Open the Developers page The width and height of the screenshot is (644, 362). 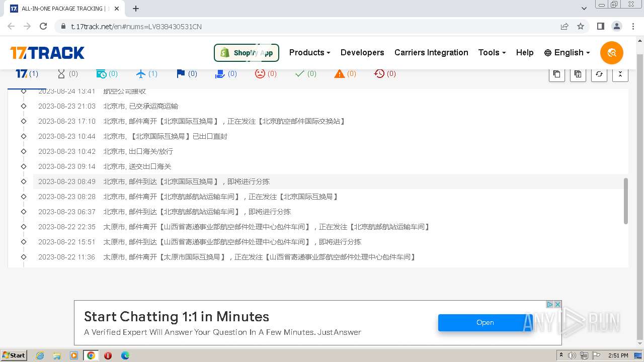(362, 52)
